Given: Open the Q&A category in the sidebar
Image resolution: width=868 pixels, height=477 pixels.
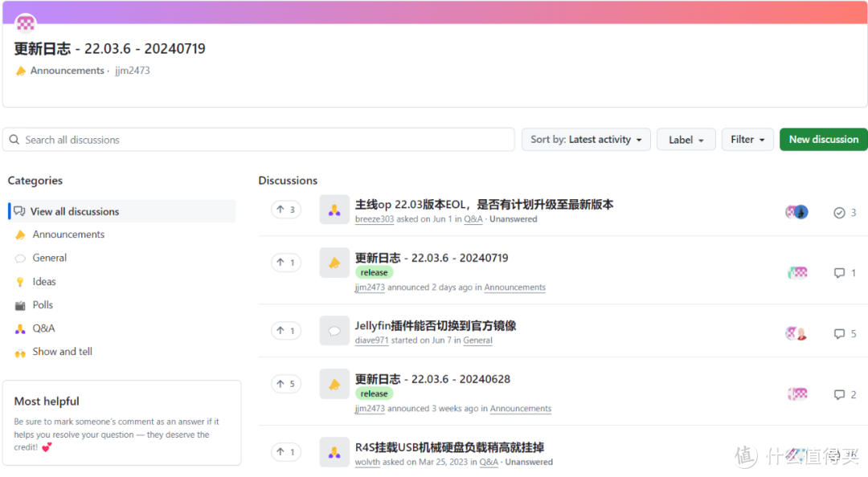Looking at the screenshot, I should coord(47,328).
